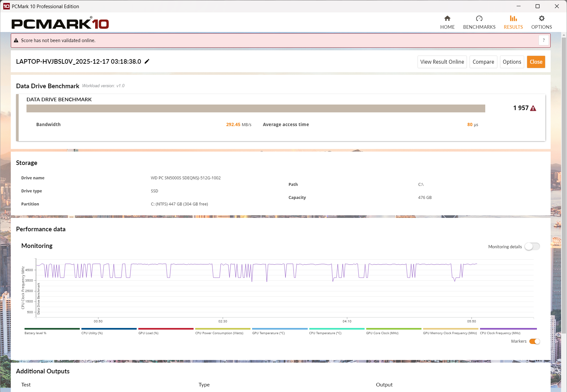Screen dimensions: 567x392
Task: Click the Score has not been validated message
Action: tap(58, 41)
